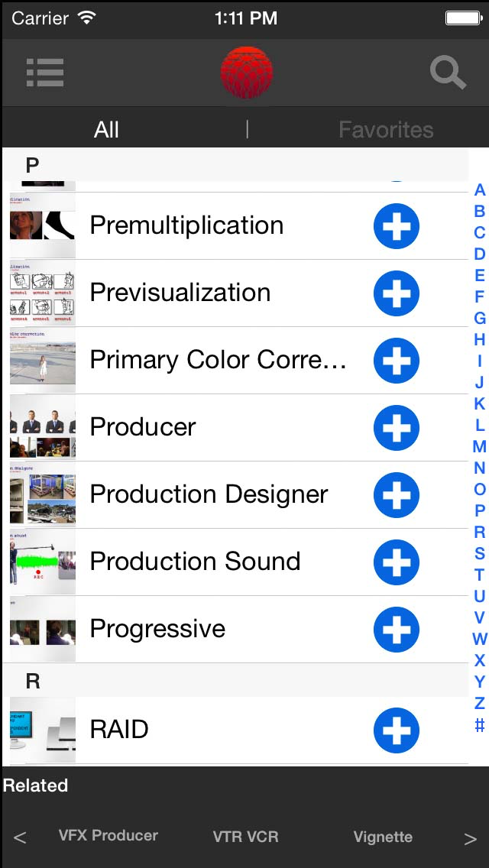This screenshot has height=868, width=489.
Task: Open the list menu icon
Action: tap(45, 73)
